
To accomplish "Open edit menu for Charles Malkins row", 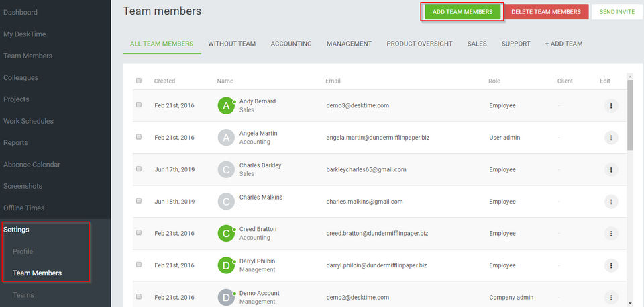I will coord(610,202).
